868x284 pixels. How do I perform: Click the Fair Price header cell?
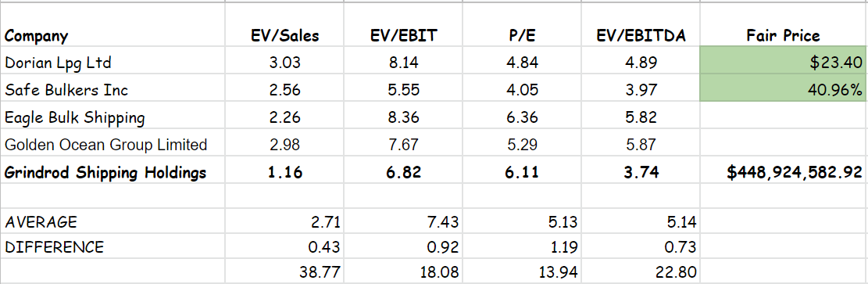pyautogui.click(x=783, y=25)
